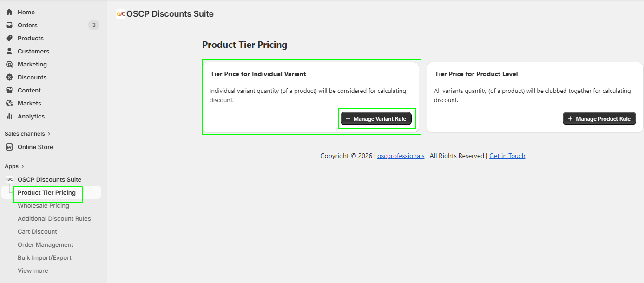Expand the Apps section chevron
Screen dimensions: 644x283
(23, 166)
